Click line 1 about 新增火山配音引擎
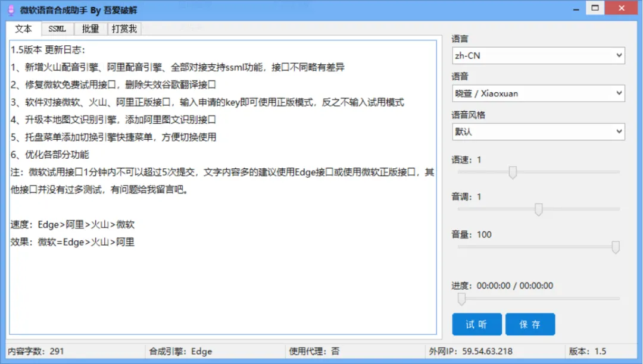The height and width of the screenshot is (364, 643). coord(177,67)
